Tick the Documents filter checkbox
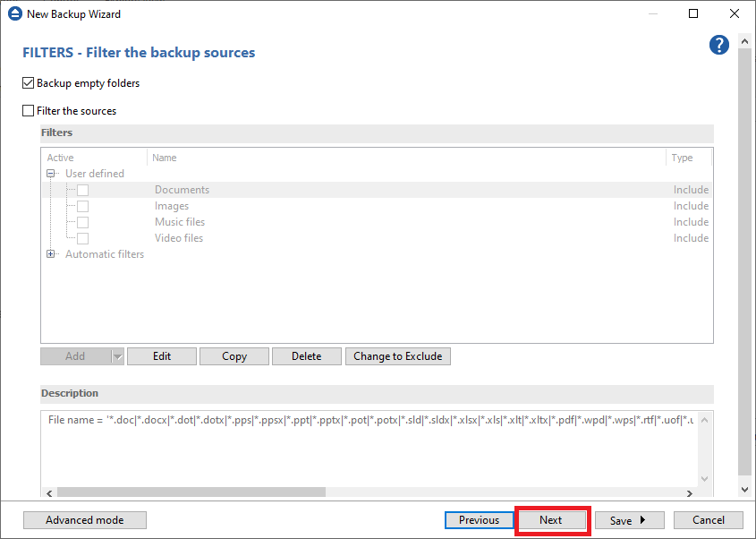 click(82, 190)
